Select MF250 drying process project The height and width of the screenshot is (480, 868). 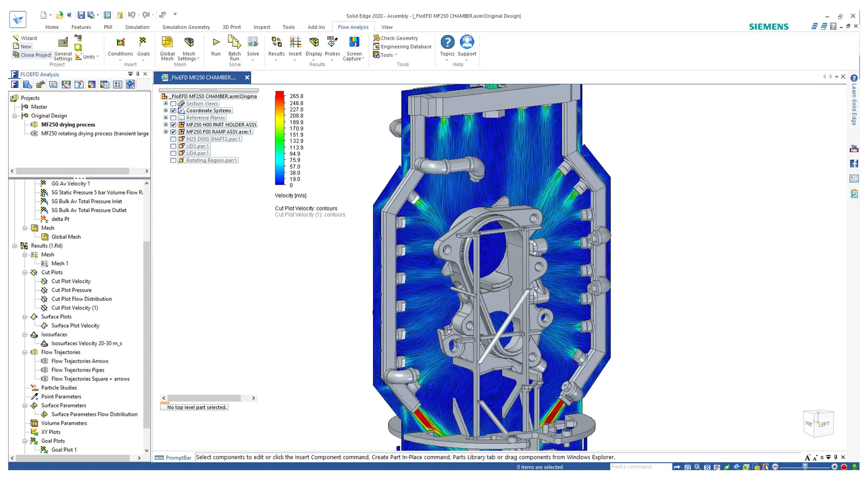click(68, 124)
